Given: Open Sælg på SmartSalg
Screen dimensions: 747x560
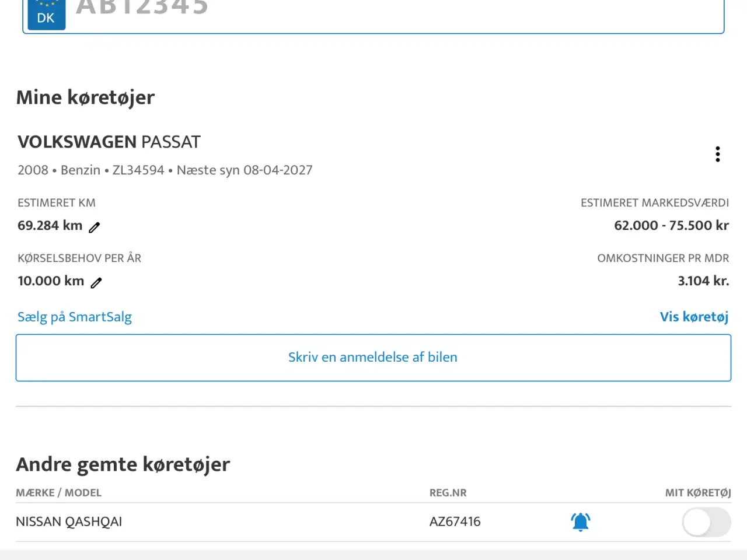Looking at the screenshot, I should [74, 317].
